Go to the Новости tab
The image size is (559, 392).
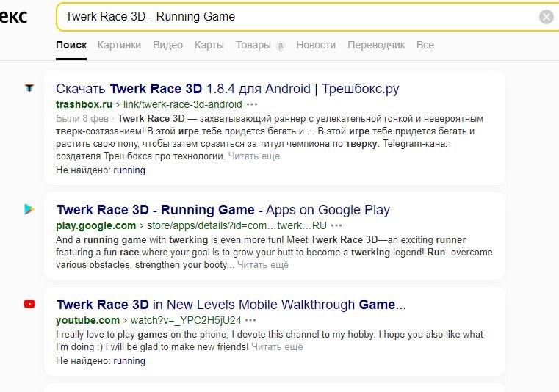(x=316, y=45)
